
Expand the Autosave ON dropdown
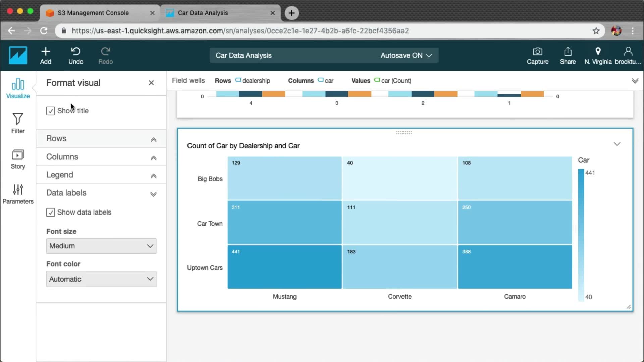406,55
